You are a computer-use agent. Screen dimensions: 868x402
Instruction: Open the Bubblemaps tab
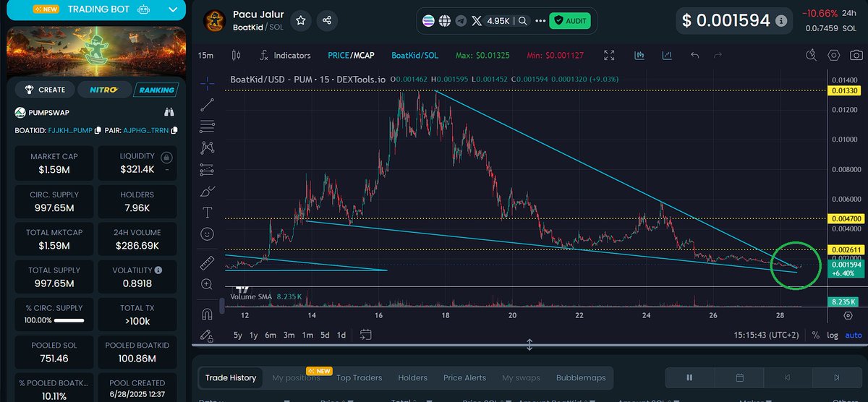point(581,377)
